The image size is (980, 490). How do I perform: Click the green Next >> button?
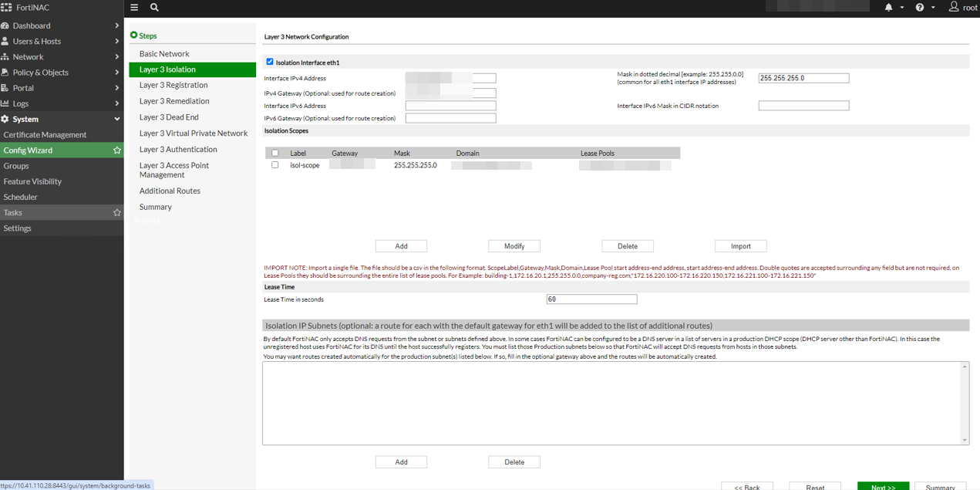pyautogui.click(x=883, y=486)
